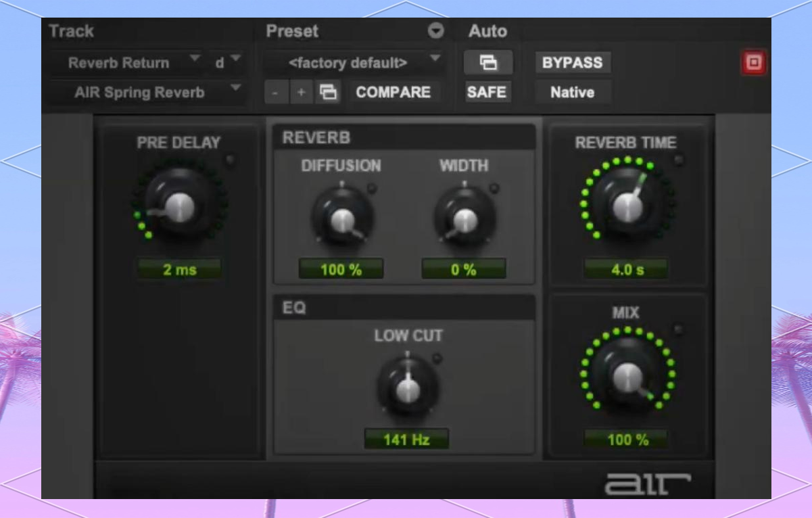Click the Pre Delay knob
Viewport: 812px width, 518px height.
(x=179, y=206)
